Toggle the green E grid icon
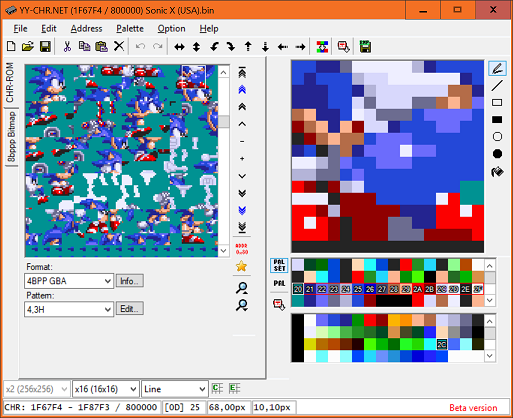Screen dimensions: 513x418 click(x=234, y=388)
